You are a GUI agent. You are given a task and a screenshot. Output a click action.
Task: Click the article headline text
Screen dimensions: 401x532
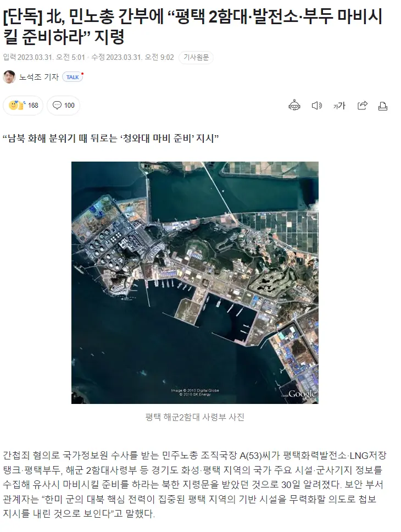click(x=193, y=26)
